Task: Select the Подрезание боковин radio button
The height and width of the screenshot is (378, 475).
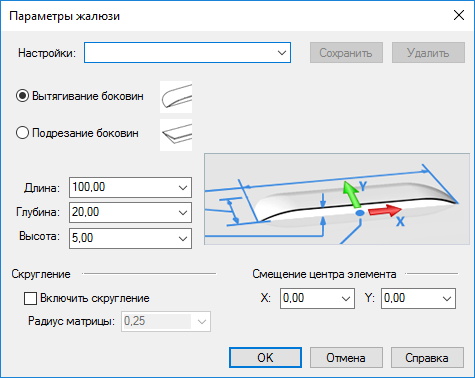Action: 22,133
